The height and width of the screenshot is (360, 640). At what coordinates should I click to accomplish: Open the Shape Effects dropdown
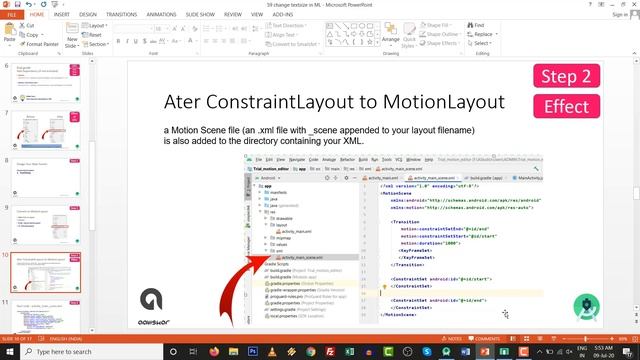439,43
